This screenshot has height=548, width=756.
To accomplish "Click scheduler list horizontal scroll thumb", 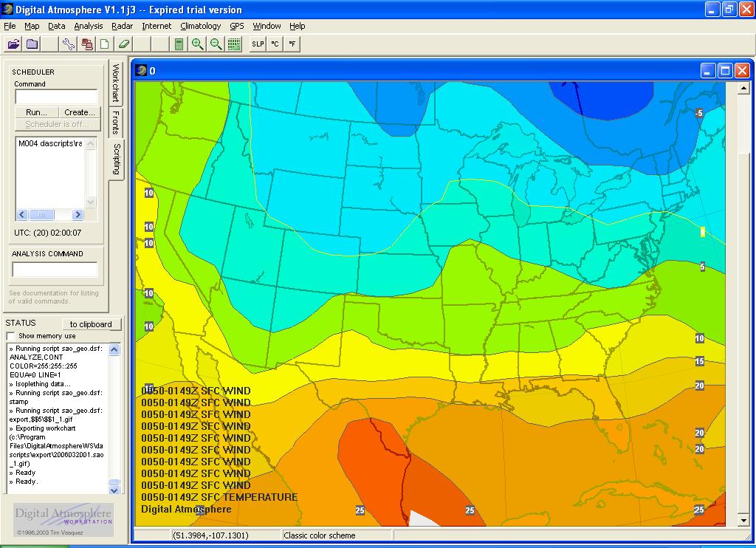I will [x=41, y=214].
